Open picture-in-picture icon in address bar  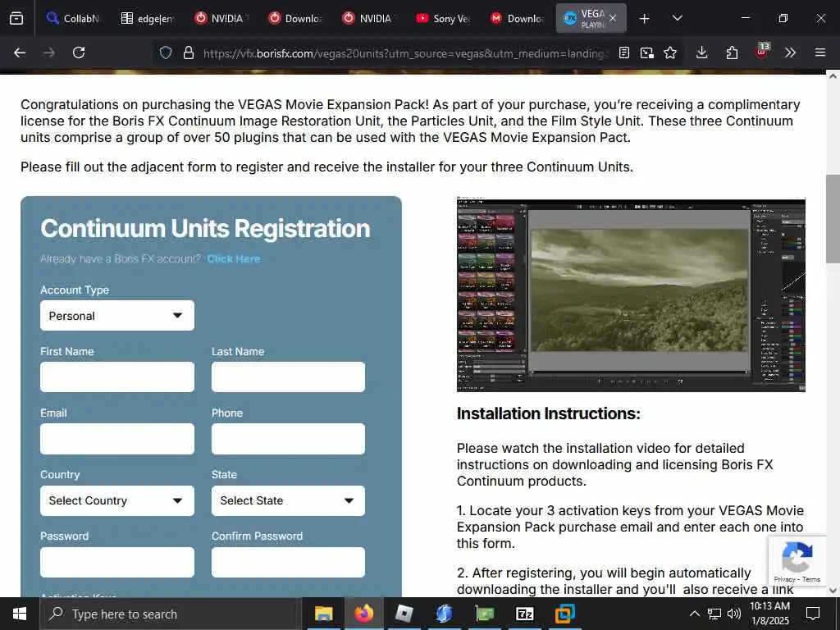point(647,52)
